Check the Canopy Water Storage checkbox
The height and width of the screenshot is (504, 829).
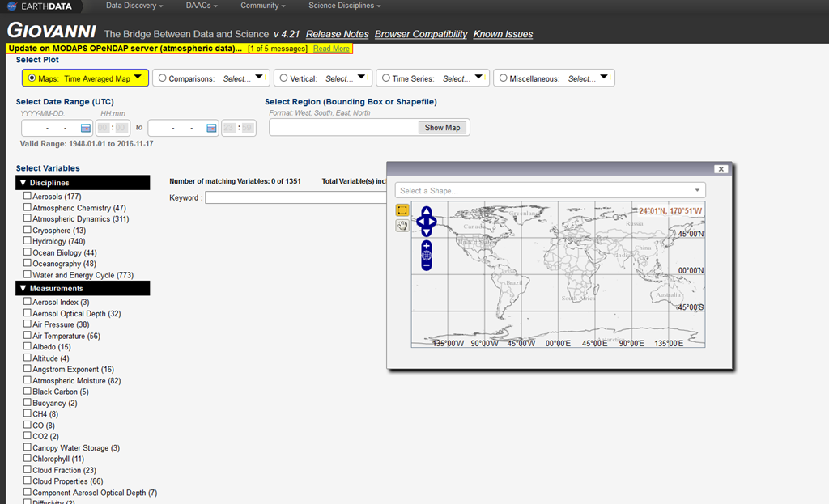tap(27, 447)
